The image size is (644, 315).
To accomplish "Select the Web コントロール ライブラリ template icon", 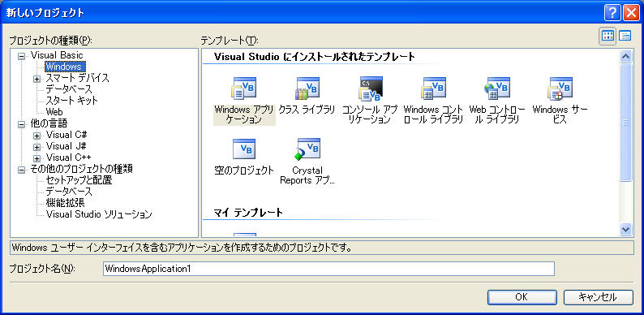I will click(x=497, y=88).
